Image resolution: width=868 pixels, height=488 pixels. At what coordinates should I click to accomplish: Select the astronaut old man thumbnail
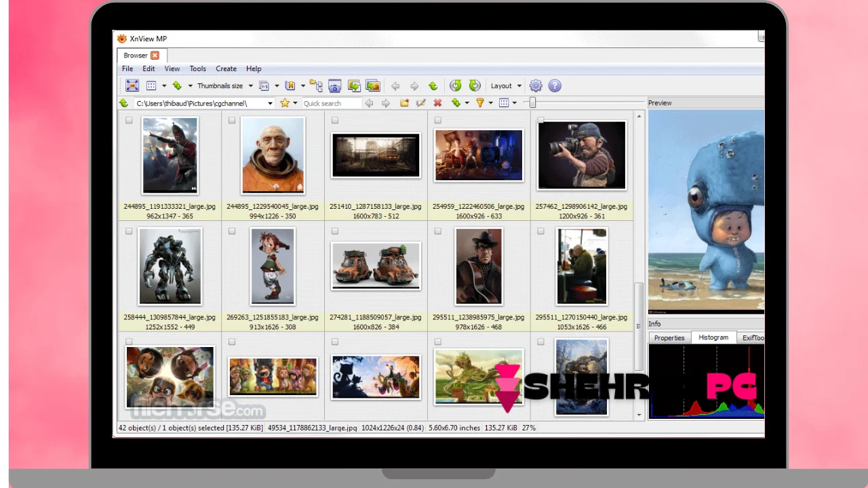tap(273, 155)
